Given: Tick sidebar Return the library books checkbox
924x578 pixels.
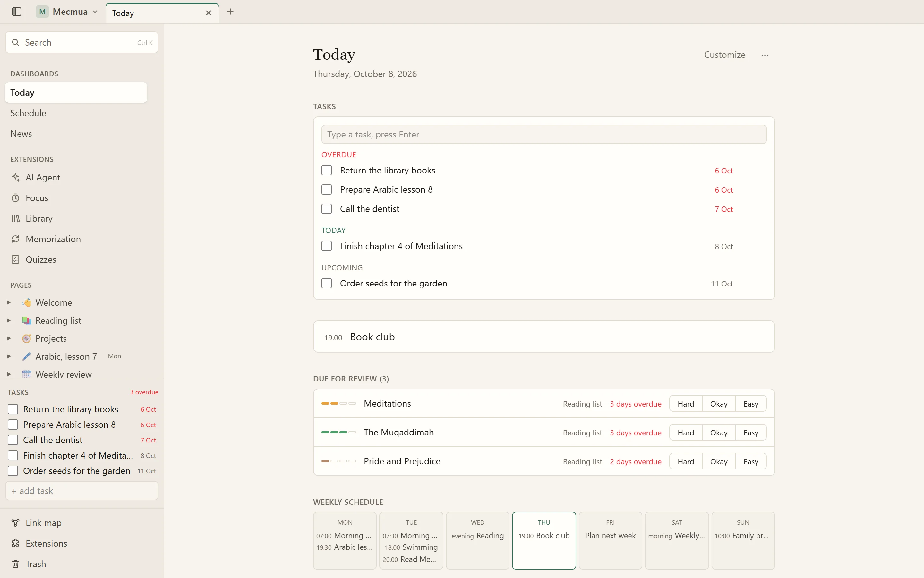Looking at the screenshot, I should pos(13,409).
